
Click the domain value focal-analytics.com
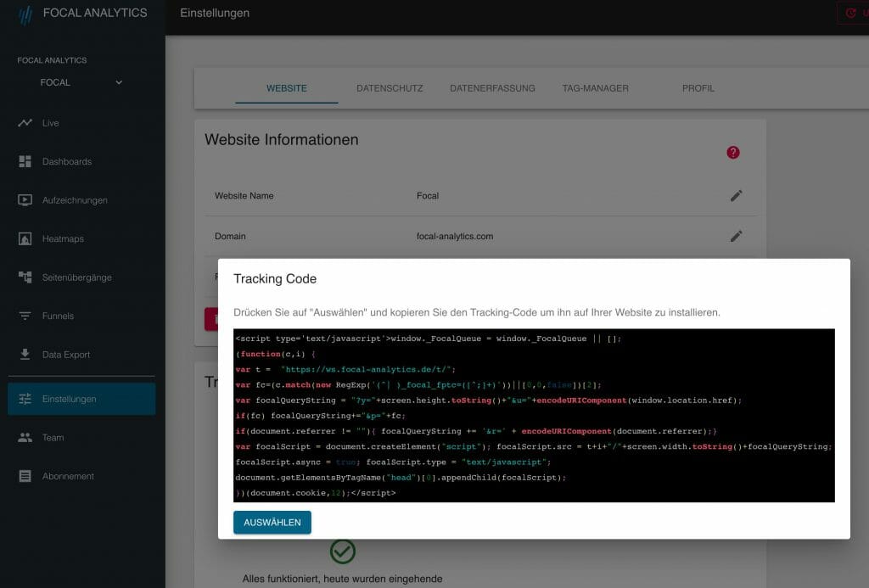tap(455, 236)
